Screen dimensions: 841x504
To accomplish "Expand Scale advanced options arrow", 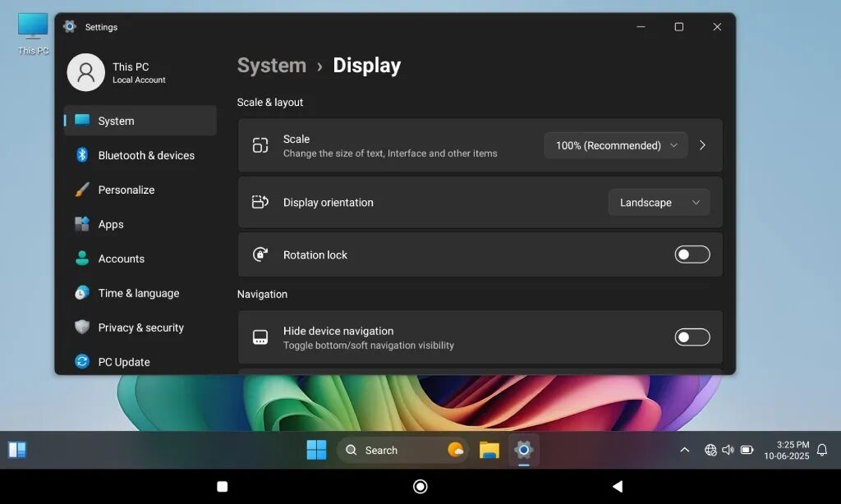I will 702,145.
